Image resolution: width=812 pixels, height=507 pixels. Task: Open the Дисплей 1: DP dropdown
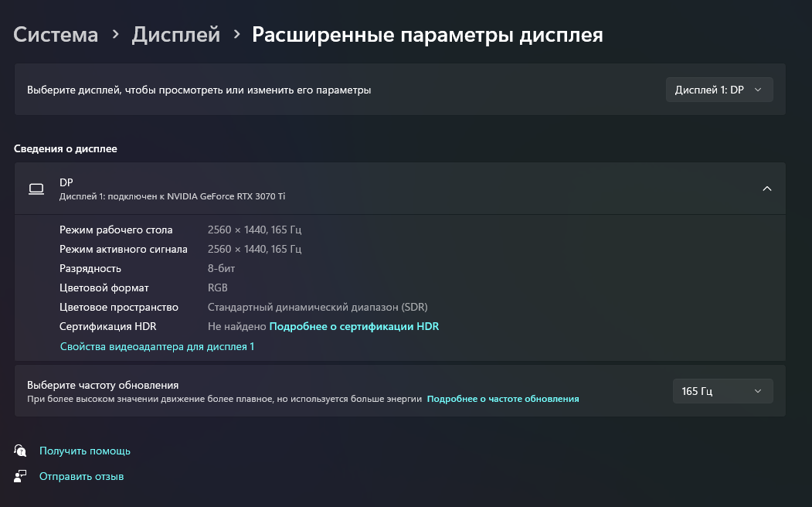click(x=719, y=90)
